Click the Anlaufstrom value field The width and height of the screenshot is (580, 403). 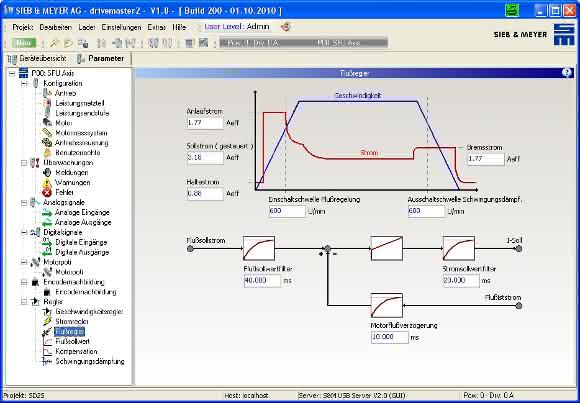[205, 123]
